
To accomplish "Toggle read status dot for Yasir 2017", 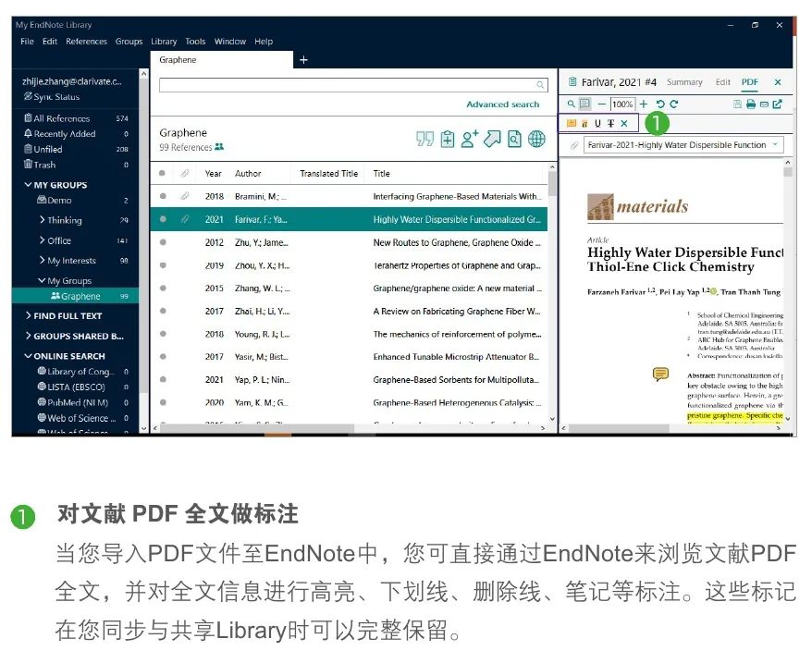I will [163, 357].
